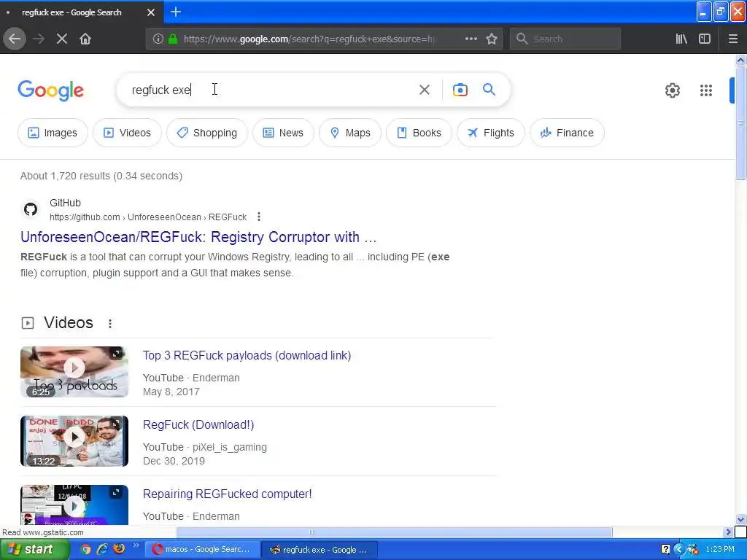
Task: Show site information via the info icon
Action: click(x=158, y=39)
